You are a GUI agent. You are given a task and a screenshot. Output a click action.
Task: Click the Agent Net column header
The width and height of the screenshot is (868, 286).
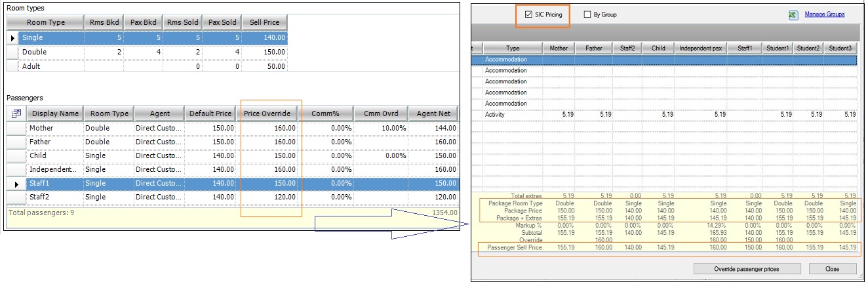click(x=434, y=113)
